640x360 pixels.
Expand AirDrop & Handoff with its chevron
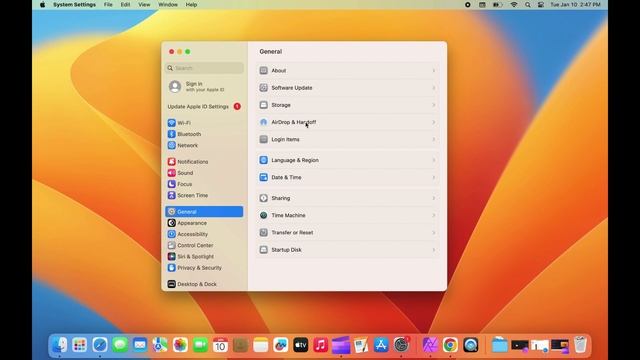433,122
